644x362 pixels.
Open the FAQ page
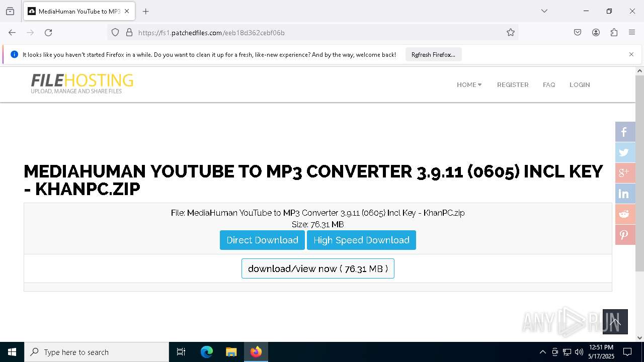549,84
